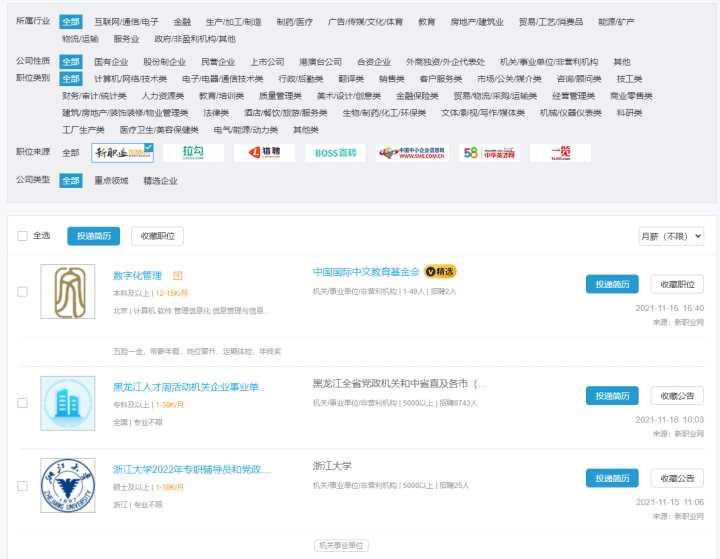This screenshot has width=720, height=559.
Task: Tick the 全选 select-all checkbox
Action: [22, 236]
